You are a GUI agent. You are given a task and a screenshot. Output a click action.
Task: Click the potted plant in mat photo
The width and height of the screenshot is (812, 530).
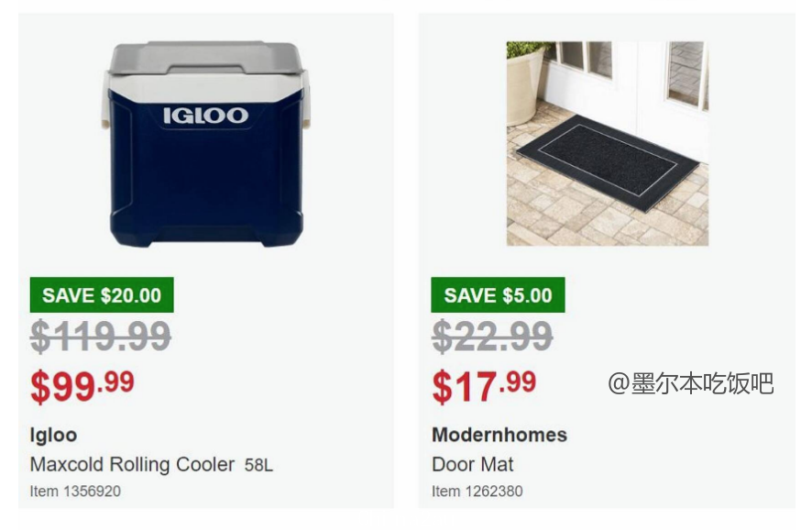coord(526,83)
